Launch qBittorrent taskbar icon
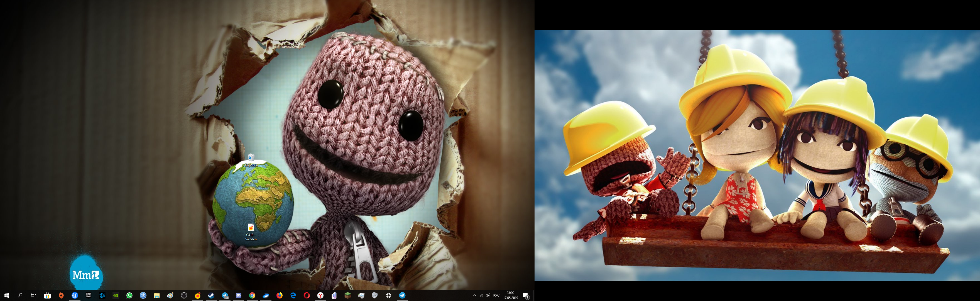The width and height of the screenshot is (980, 301). coord(143,295)
